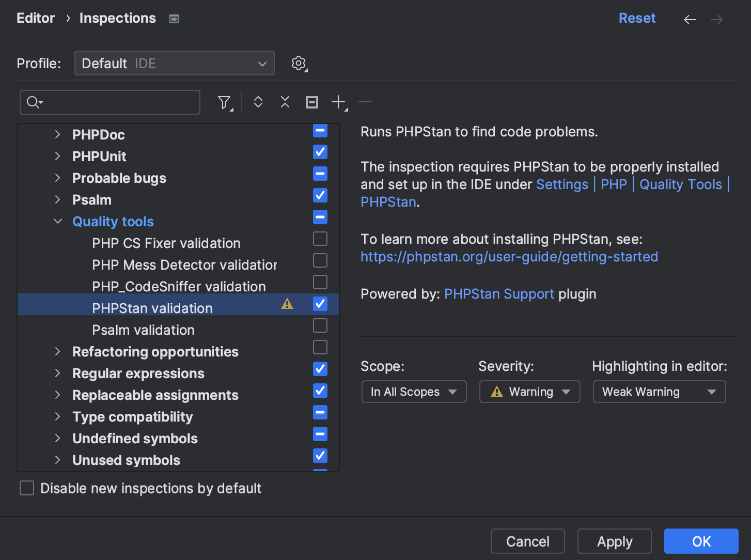Click the warning icon next to PHPStan validation

pyautogui.click(x=287, y=304)
